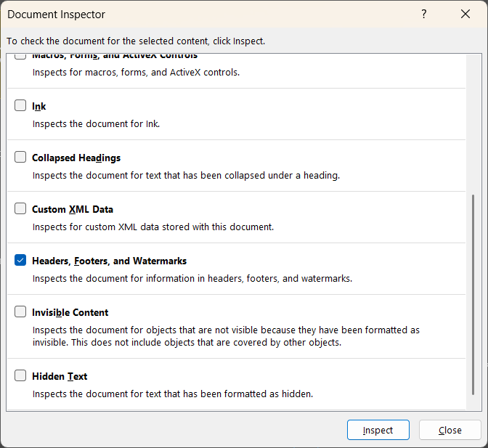The width and height of the screenshot is (488, 448).
Task: Close the Document Inspector with the X icon
Action: 465,15
